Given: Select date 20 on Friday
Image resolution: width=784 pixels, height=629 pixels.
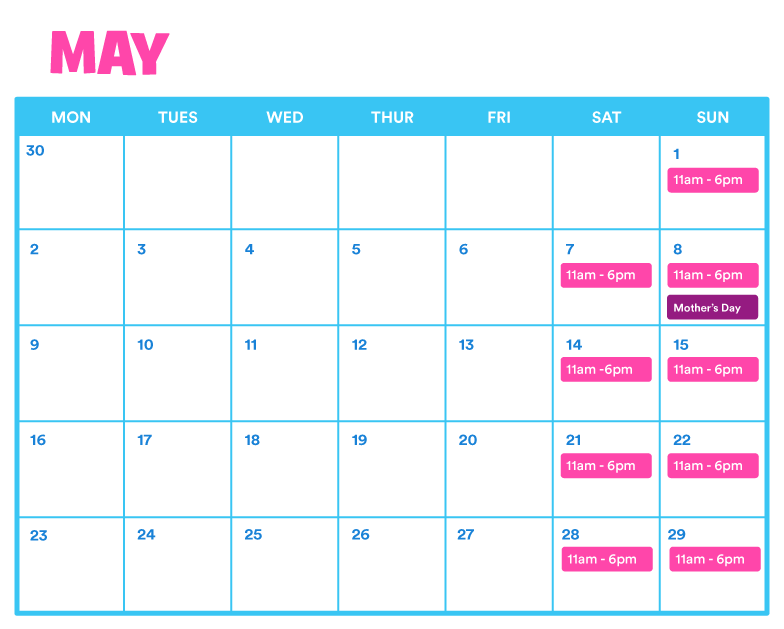Looking at the screenshot, I should coord(468,440).
